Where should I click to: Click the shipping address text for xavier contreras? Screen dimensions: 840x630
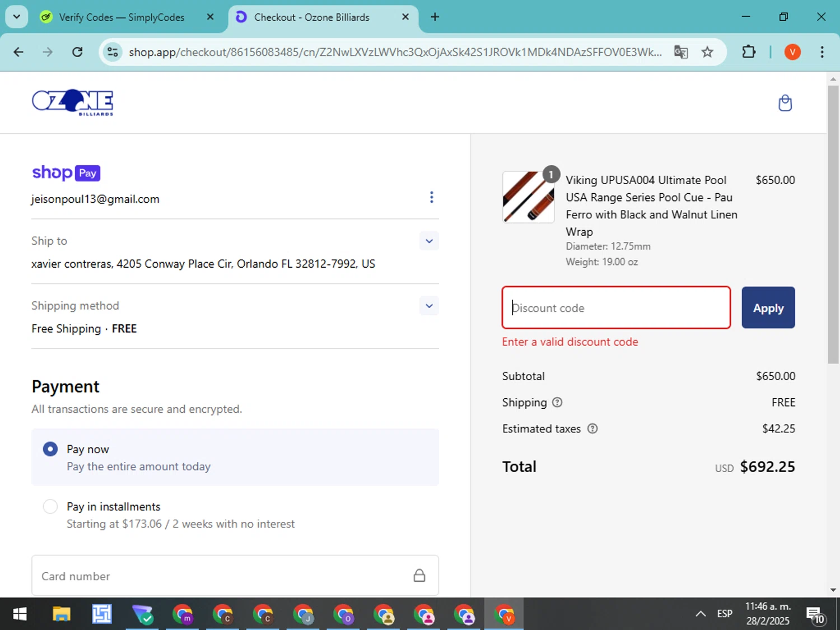[203, 264]
